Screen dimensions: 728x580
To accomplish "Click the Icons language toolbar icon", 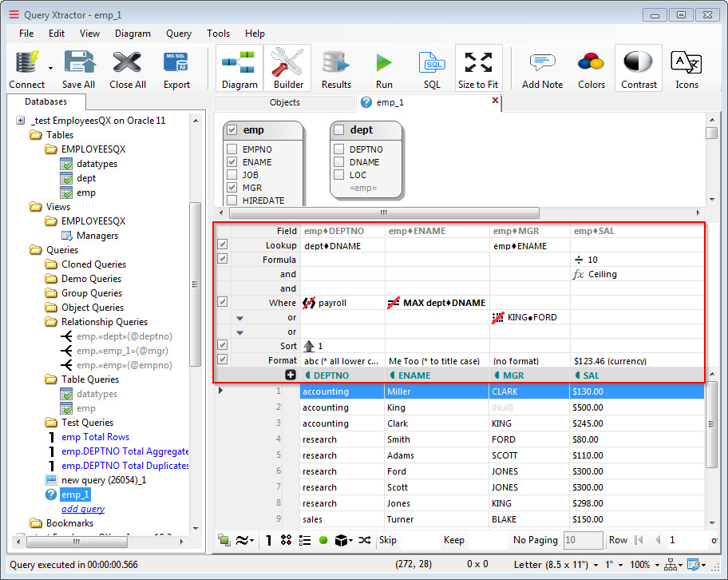I will 686,62.
